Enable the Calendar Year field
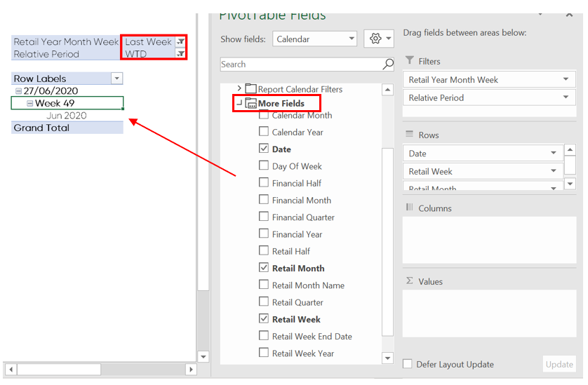The image size is (588, 385). point(264,132)
